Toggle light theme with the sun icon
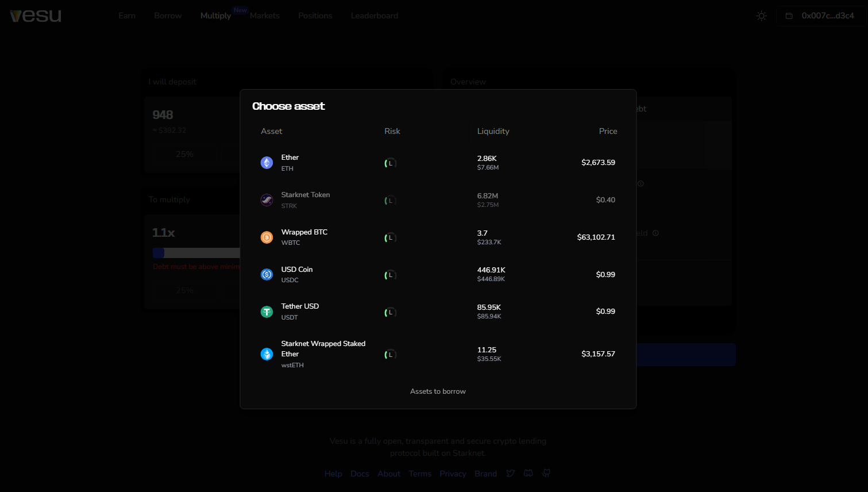Screen dimensions: 868x492 762,16
